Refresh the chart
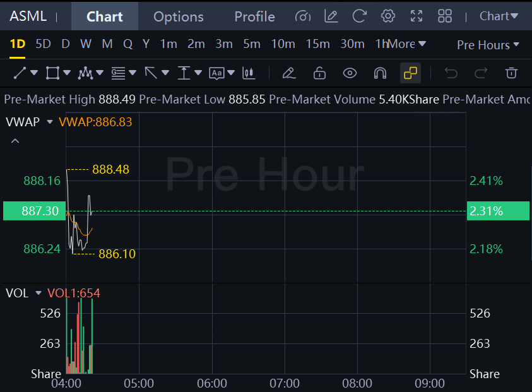The width and height of the screenshot is (532, 392). (x=360, y=16)
